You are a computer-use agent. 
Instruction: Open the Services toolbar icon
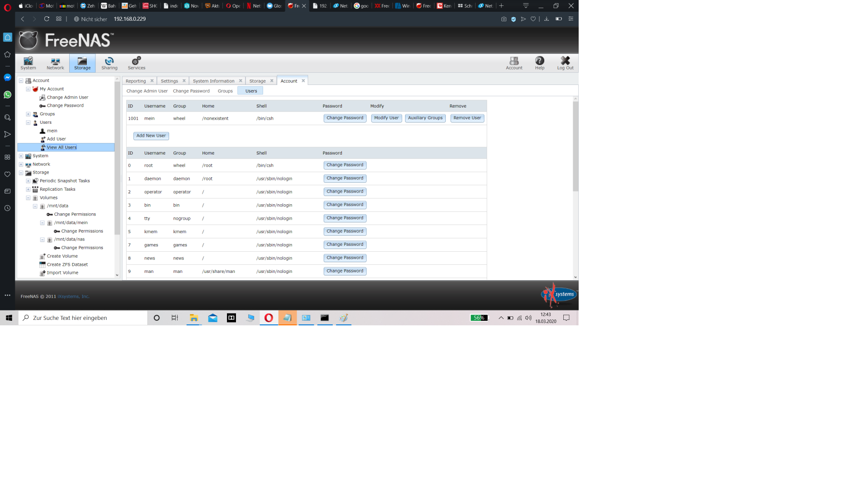click(136, 63)
